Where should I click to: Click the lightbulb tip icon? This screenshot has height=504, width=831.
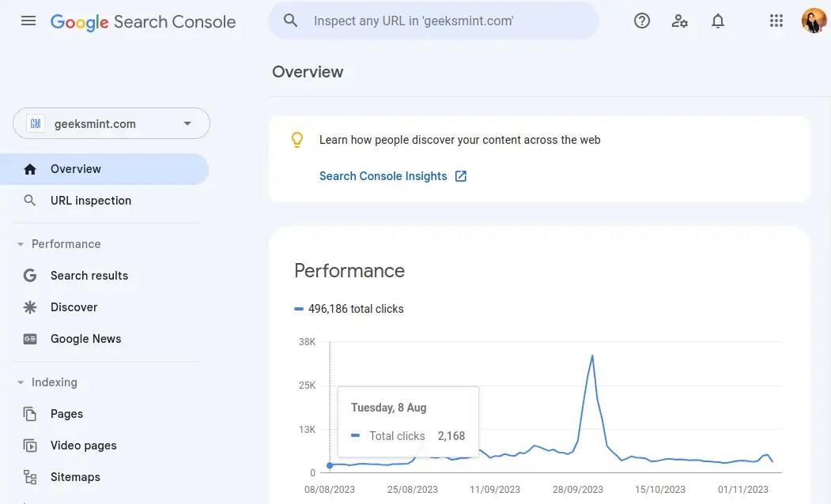297,140
